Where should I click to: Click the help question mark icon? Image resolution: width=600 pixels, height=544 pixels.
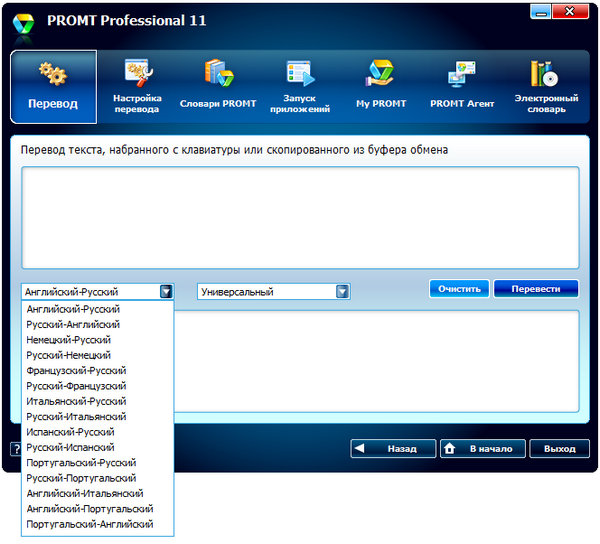(x=16, y=449)
